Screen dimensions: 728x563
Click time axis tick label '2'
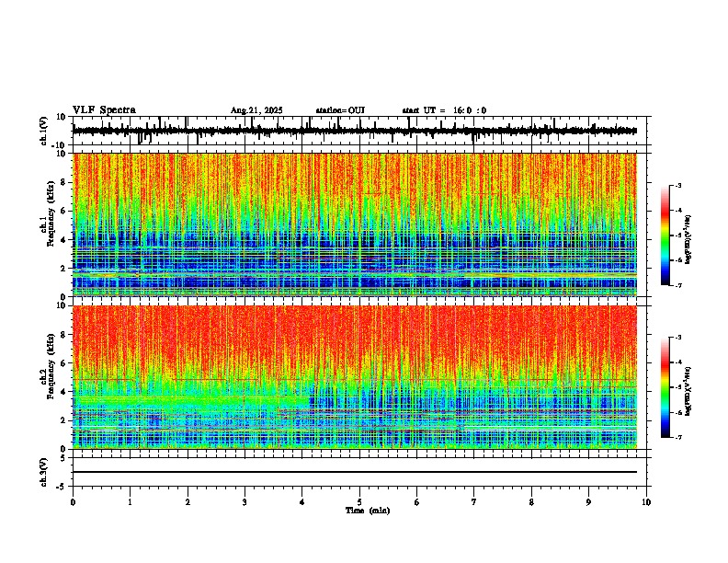pos(188,502)
